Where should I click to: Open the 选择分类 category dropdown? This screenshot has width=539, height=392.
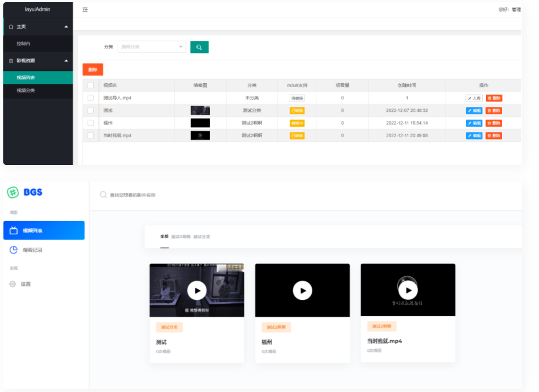[x=152, y=47]
